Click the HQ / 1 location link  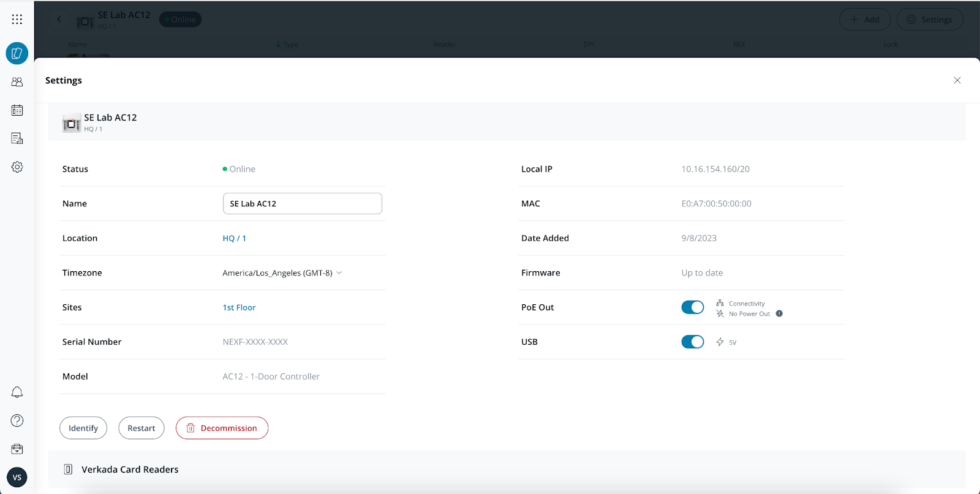[234, 238]
